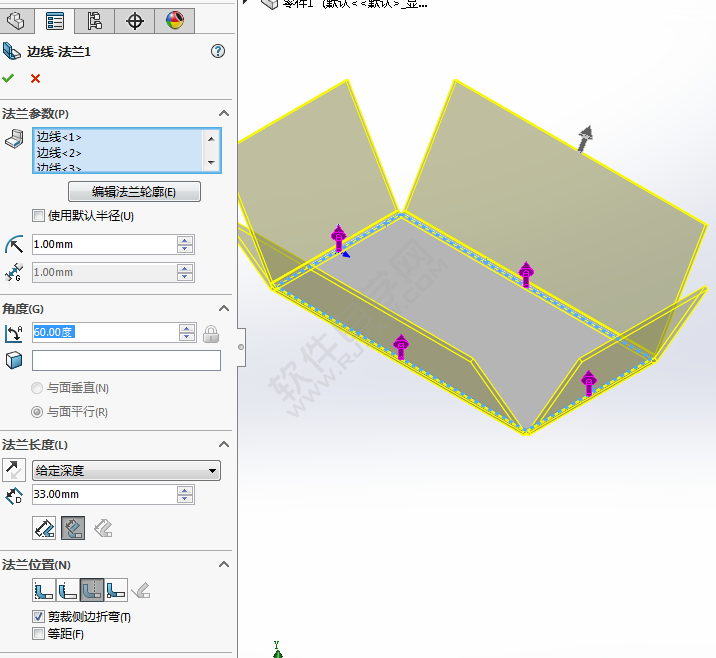Select 边线<2> in the edge list
Viewport: 716px width, 658px height.
coord(59,153)
